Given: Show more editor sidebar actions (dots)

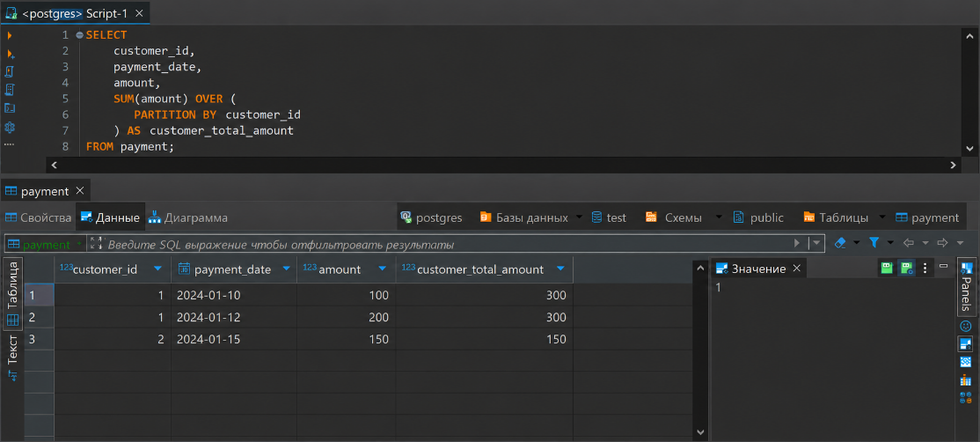Looking at the screenshot, I should [9, 144].
